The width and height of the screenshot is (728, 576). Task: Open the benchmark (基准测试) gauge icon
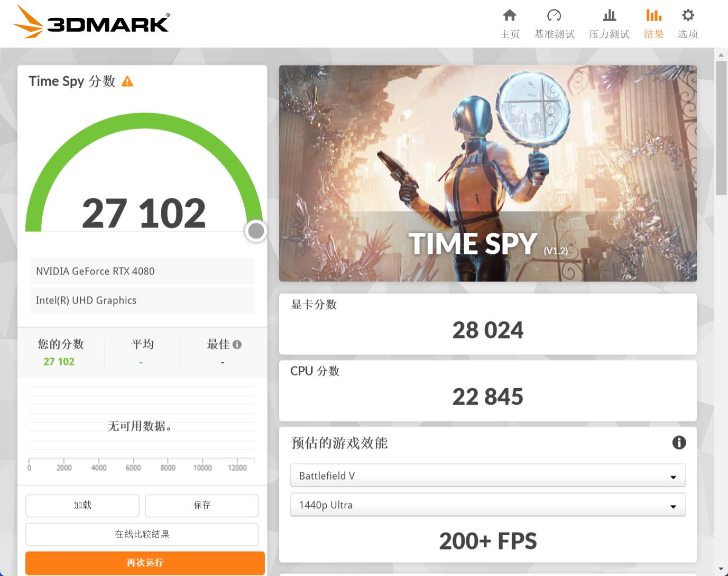554,16
